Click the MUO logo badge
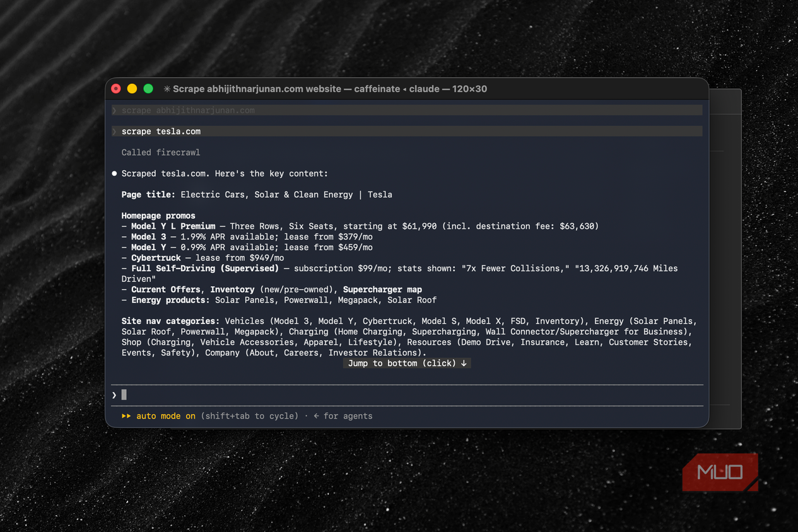 coord(720,471)
